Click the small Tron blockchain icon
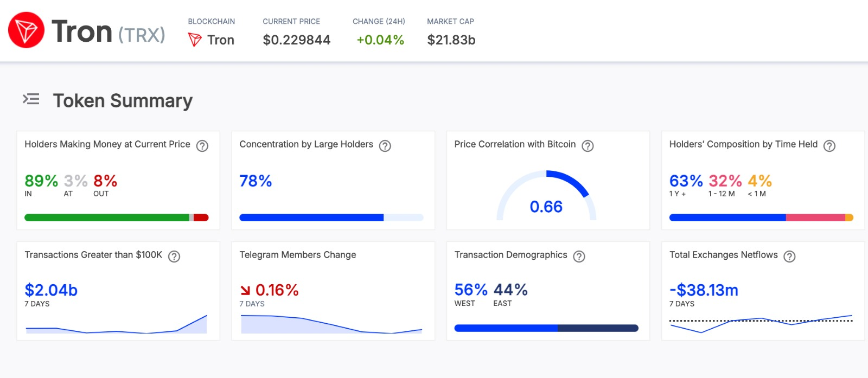This screenshot has width=868, height=378. [x=195, y=40]
